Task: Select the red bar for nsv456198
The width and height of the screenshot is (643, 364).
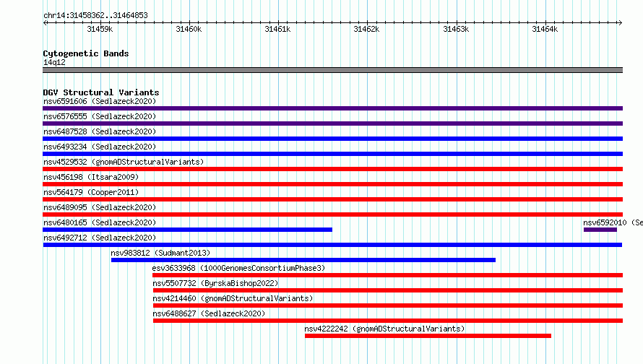Action: [332, 184]
